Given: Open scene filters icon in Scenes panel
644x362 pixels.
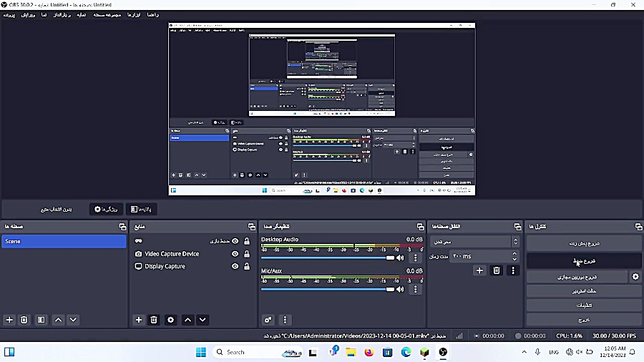Looking at the screenshot, I should tap(41, 320).
